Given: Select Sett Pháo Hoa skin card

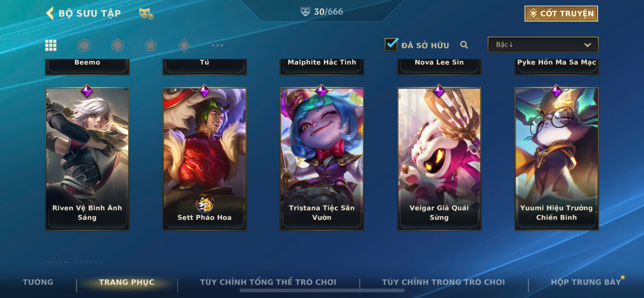Looking at the screenshot, I should [205, 159].
